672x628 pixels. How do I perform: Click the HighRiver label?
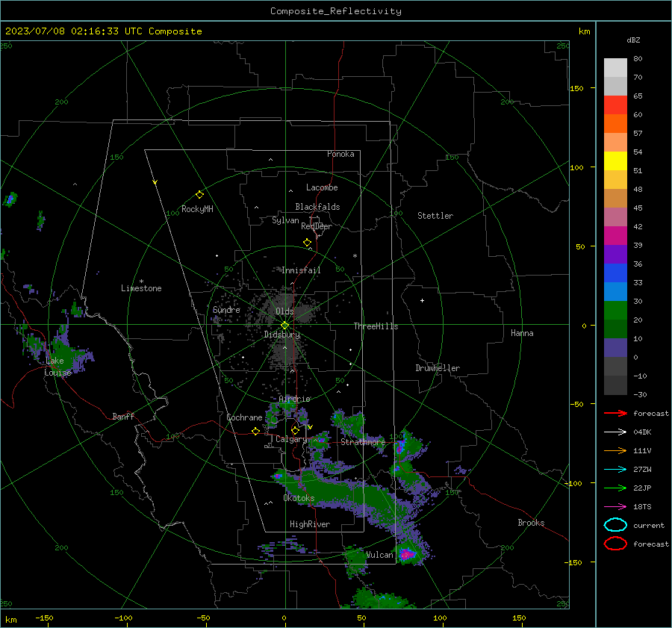[310, 524]
